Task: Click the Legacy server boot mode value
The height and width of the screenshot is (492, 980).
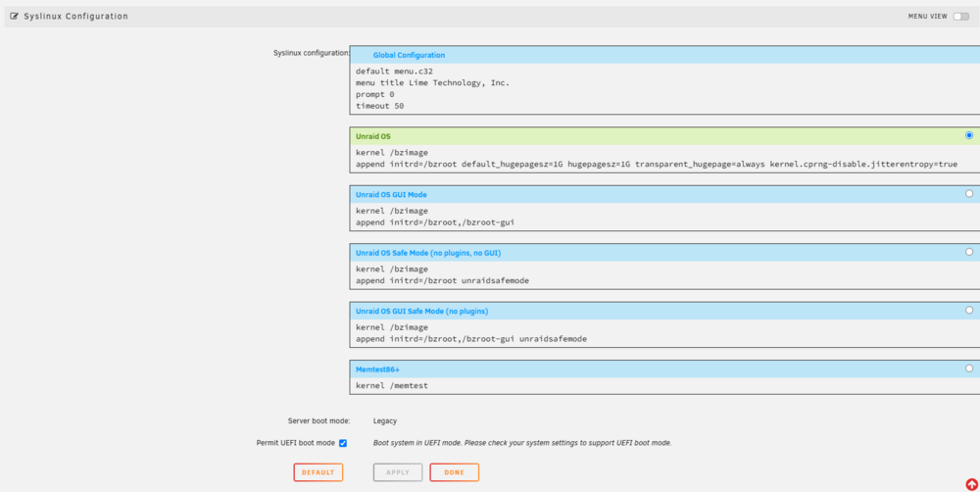Action: pyautogui.click(x=385, y=421)
